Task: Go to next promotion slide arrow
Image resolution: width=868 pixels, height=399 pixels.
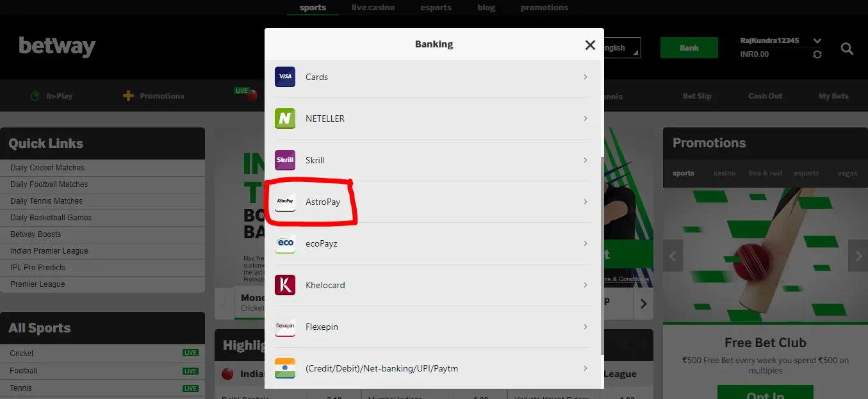Action: pos(858,256)
